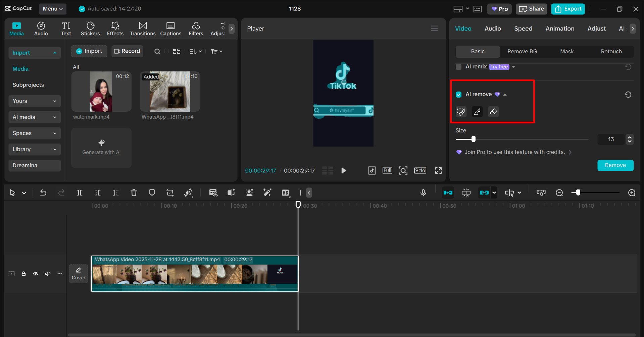This screenshot has width=644, height=337.
Task: Click the Export button
Action: coord(567,9)
